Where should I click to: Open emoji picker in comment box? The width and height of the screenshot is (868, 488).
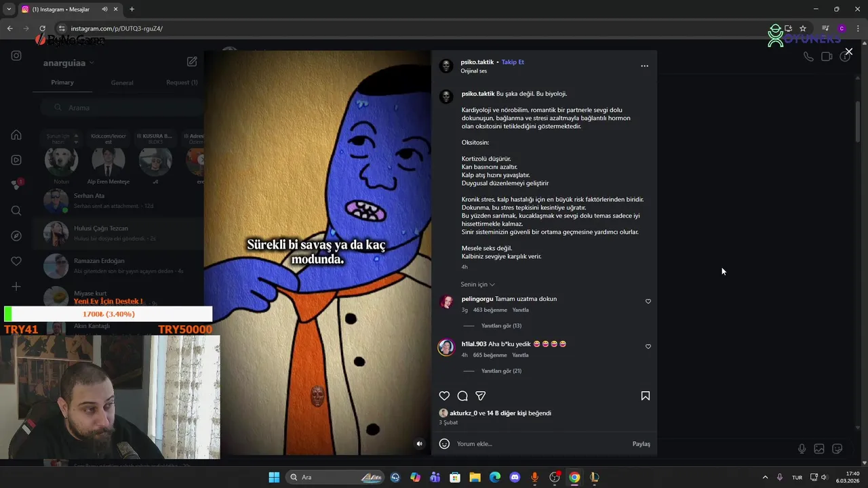444,444
